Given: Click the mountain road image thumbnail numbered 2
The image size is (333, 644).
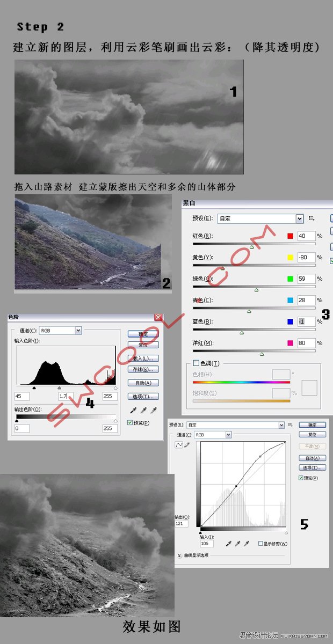Looking at the screenshot, I should point(93,243).
